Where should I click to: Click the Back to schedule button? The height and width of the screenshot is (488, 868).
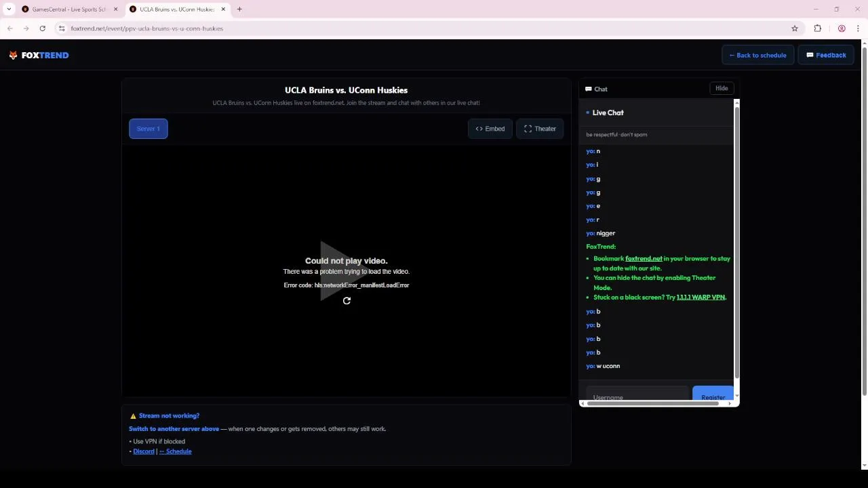[757, 56]
